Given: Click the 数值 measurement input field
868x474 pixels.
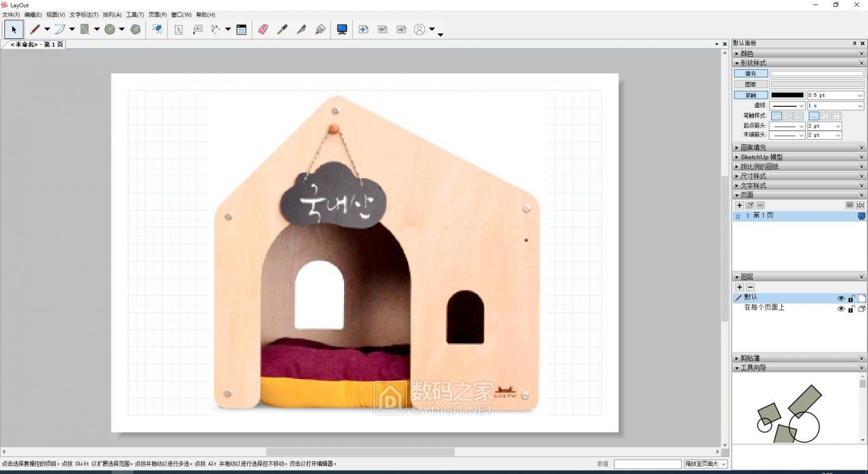Looking at the screenshot, I should click(647, 464).
